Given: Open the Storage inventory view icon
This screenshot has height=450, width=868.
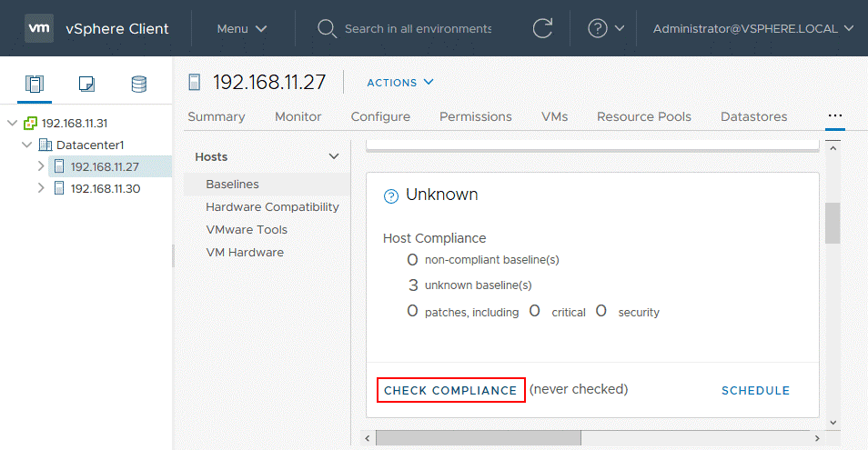Looking at the screenshot, I should [138, 85].
